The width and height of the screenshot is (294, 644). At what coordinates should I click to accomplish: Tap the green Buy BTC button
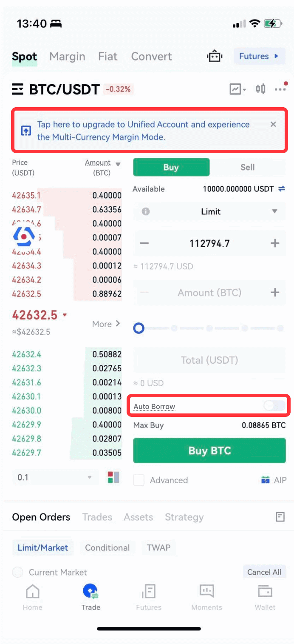[209, 451]
